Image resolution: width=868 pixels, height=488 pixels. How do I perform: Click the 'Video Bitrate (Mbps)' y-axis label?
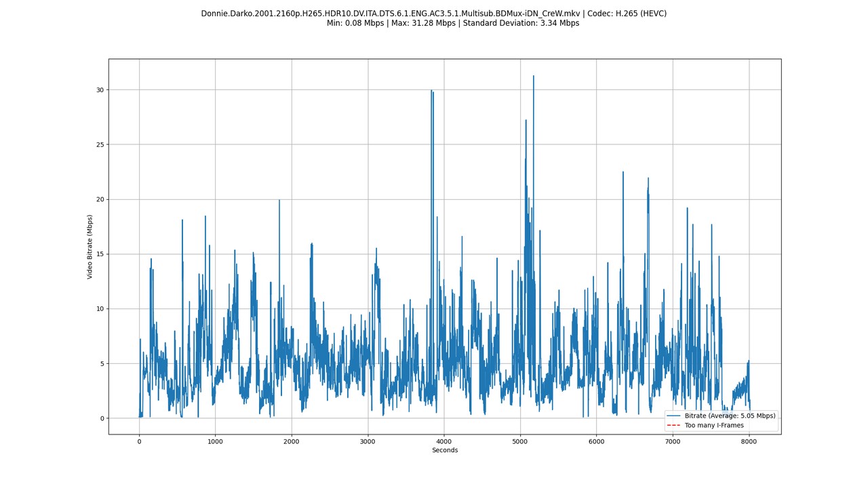pyautogui.click(x=90, y=247)
